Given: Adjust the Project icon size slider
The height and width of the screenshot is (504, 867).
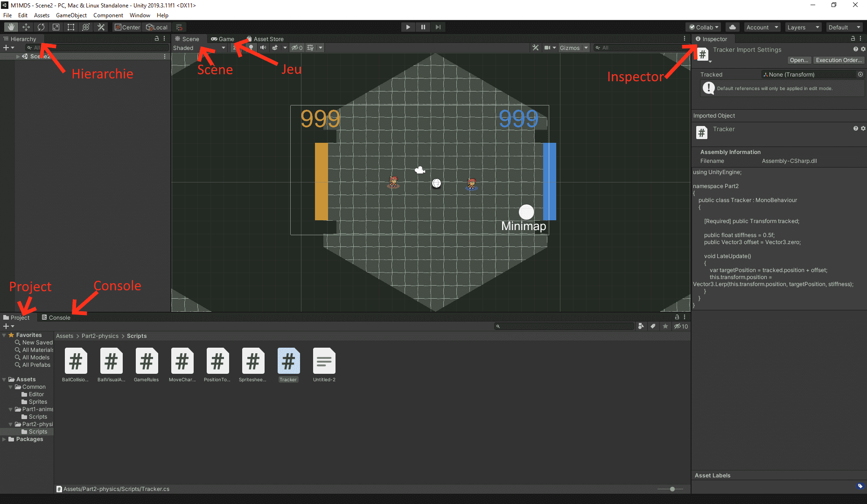Looking at the screenshot, I should (x=672, y=489).
